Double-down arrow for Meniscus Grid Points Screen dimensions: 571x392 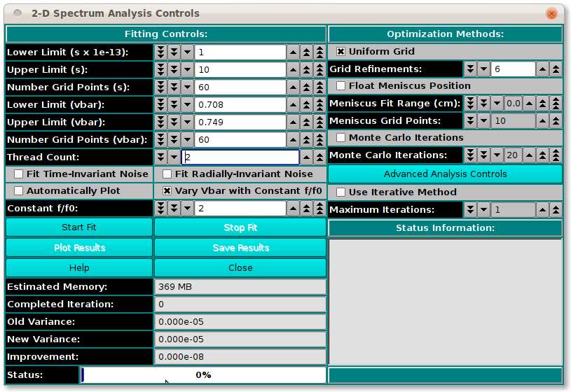tap(470, 121)
